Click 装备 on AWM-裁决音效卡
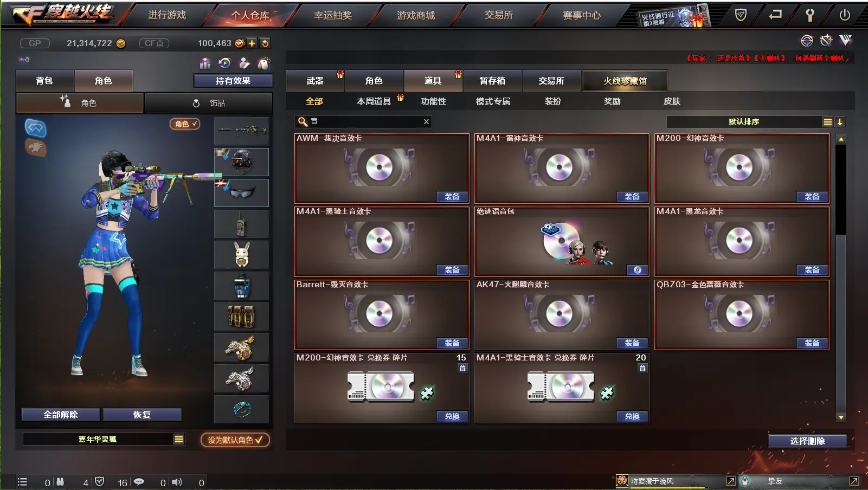Viewport: 868px width, 490px height. pos(452,197)
